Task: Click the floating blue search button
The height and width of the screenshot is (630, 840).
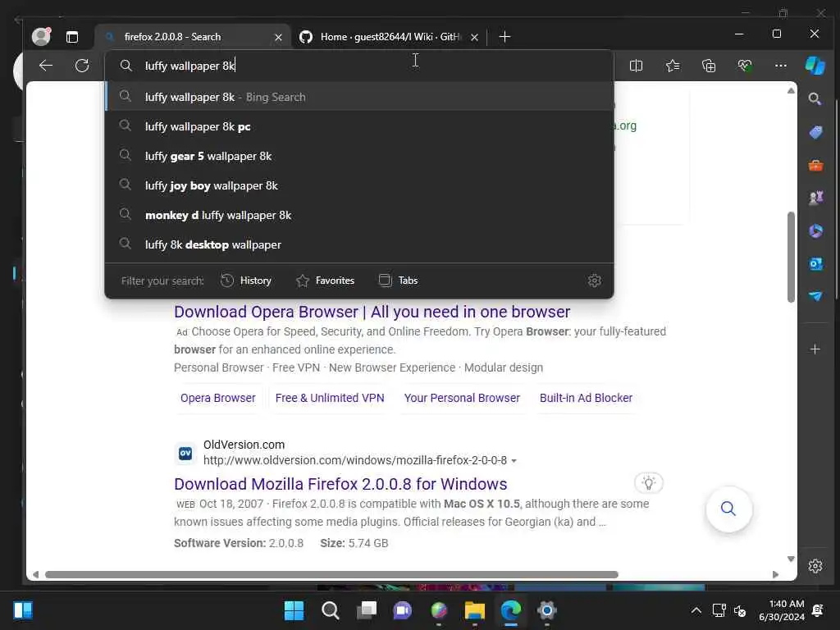Action: [728, 509]
